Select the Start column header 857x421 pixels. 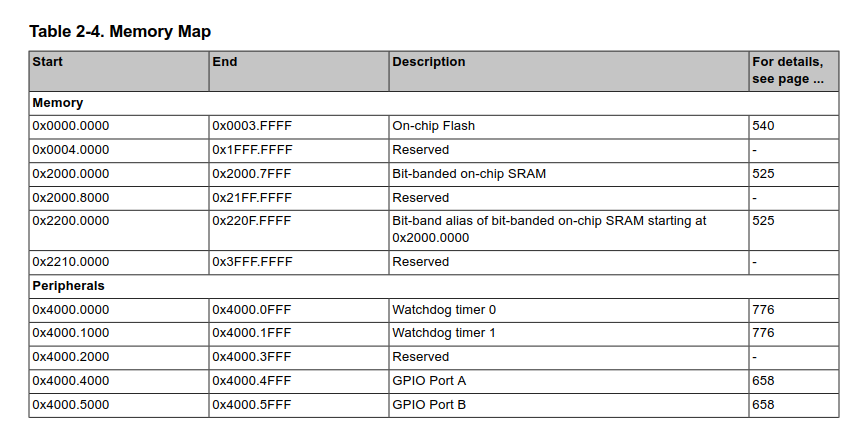coord(48,62)
